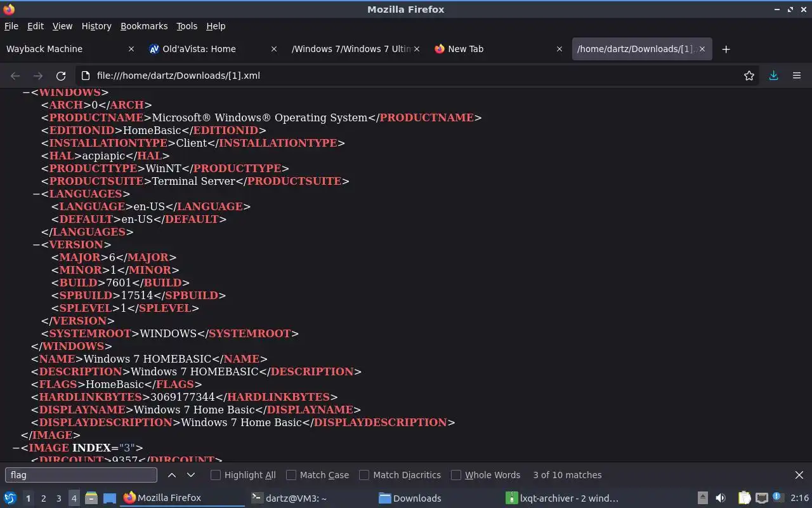Close the Windows 7 Ultimate tab
Image resolution: width=812 pixels, height=508 pixels.
(417, 49)
